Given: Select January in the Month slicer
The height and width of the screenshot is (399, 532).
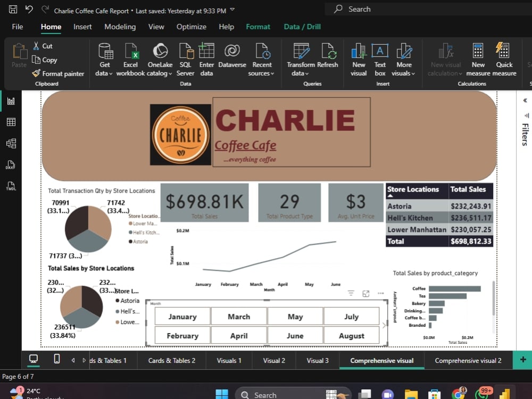Looking at the screenshot, I should [x=182, y=317].
